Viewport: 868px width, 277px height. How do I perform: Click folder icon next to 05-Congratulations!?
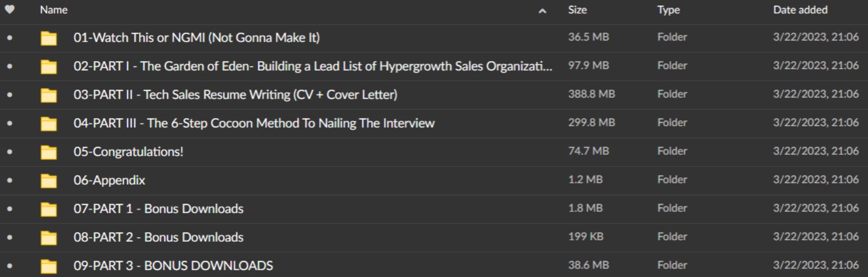[x=49, y=152]
